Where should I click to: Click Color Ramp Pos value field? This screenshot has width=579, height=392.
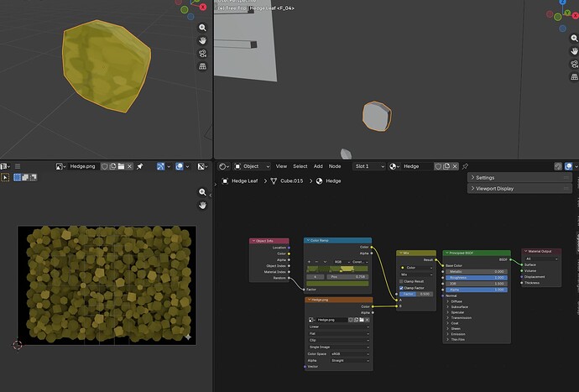pos(347,277)
